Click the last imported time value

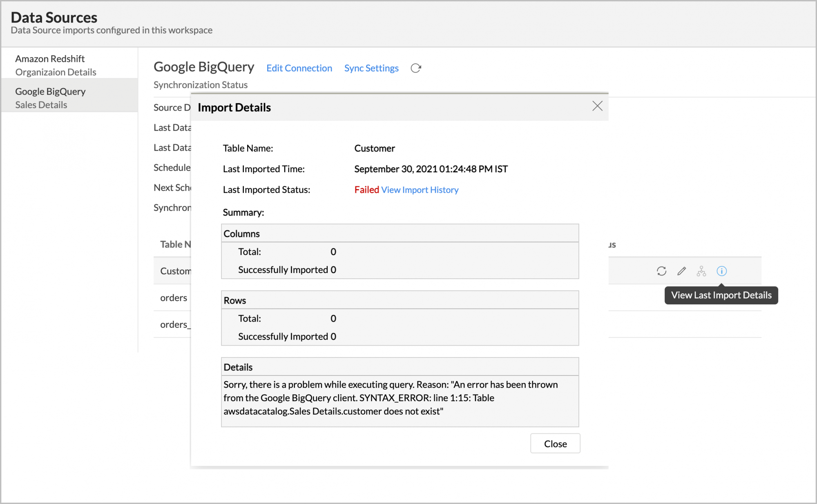[x=431, y=169]
